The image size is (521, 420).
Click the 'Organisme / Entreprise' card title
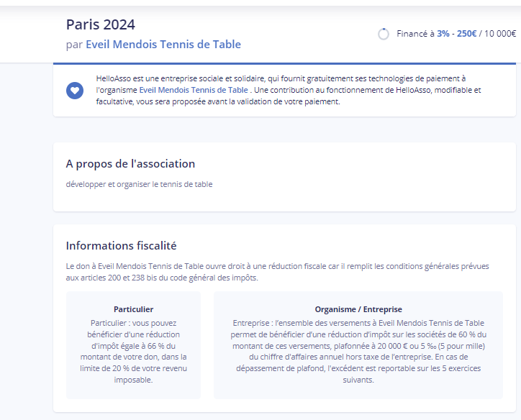(358, 309)
